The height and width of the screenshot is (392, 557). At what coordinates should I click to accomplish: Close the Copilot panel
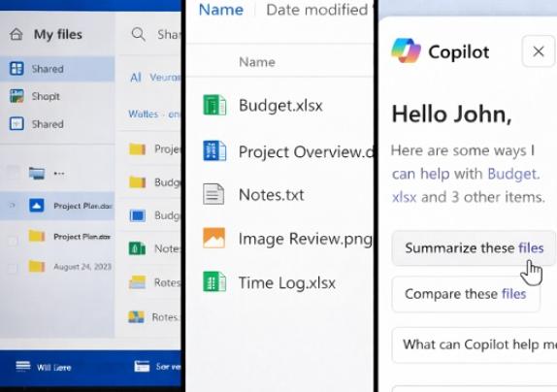(x=539, y=51)
